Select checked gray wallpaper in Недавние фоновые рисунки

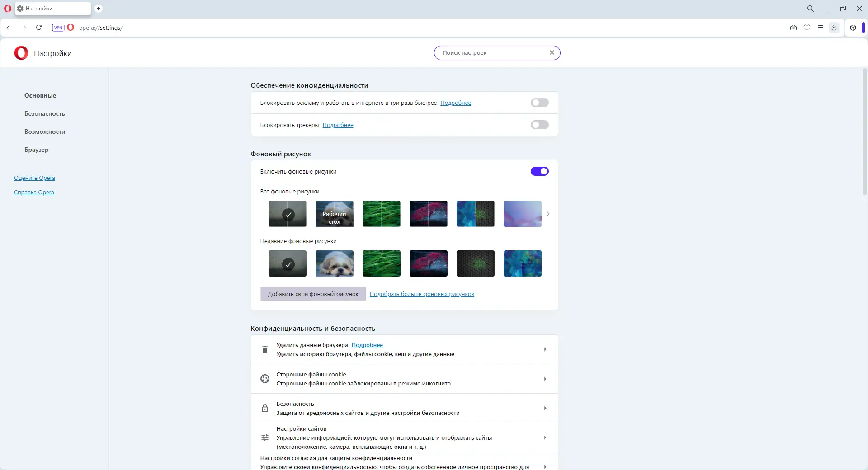click(x=288, y=263)
